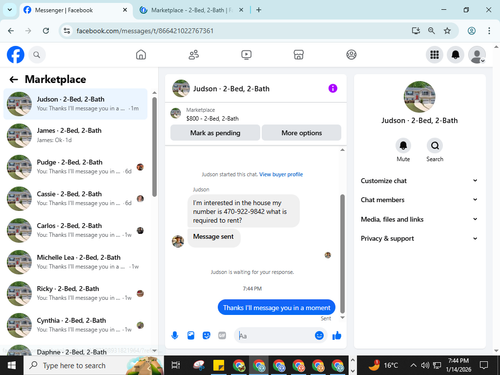Image resolution: width=500 pixels, height=375 pixels.
Task: Click the message text input field
Action: (275, 336)
